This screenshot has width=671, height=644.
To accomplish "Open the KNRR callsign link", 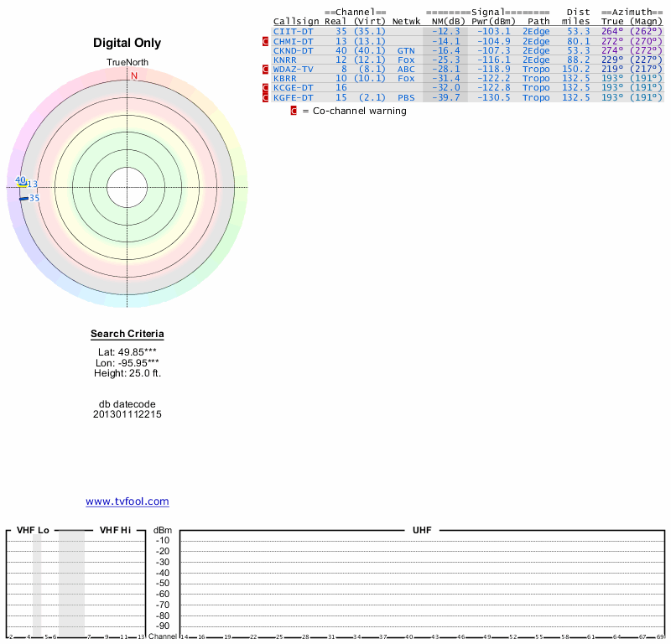I will click(286, 60).
